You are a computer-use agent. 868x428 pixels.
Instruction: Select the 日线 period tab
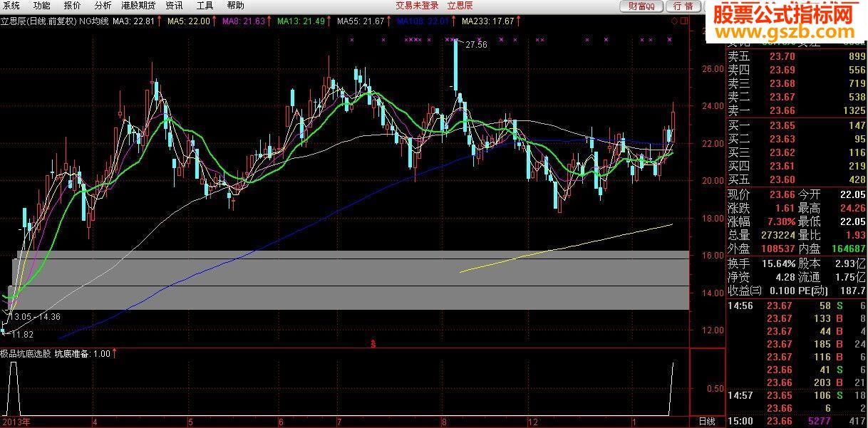point(706,422)
